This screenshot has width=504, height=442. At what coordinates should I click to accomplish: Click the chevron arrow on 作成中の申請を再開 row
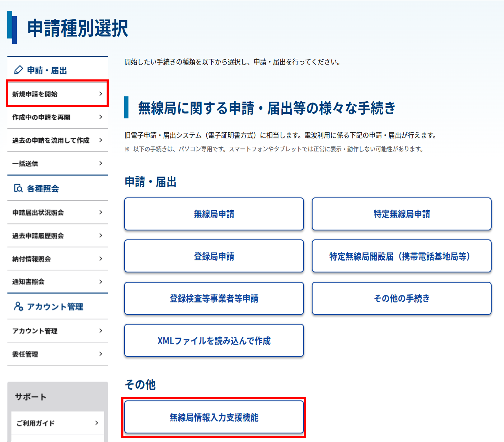click(101, 117)
